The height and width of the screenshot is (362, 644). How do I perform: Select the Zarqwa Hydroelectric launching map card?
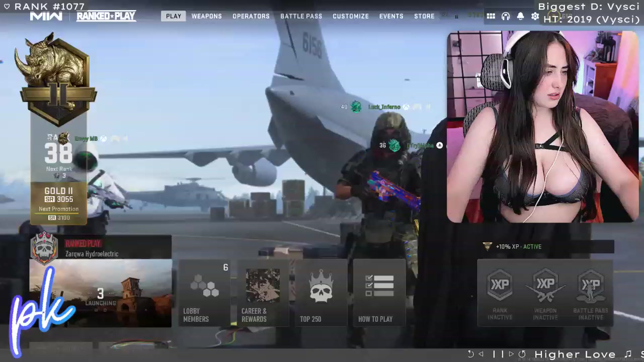click(x=101, y=293)
